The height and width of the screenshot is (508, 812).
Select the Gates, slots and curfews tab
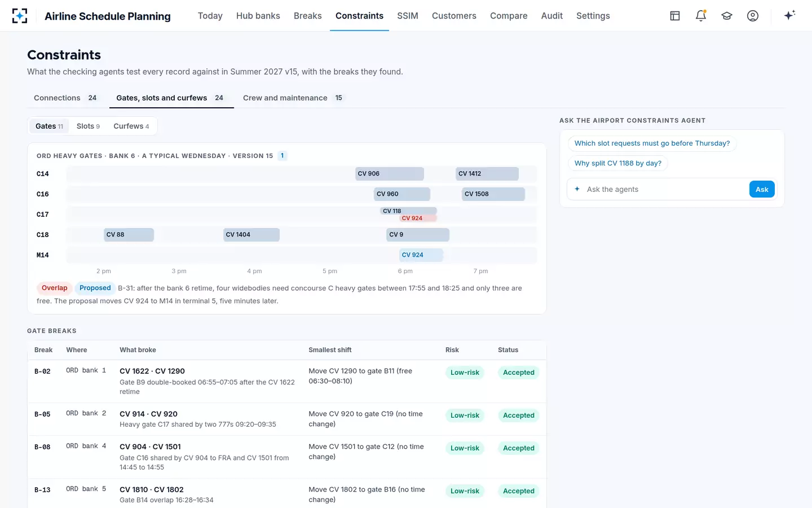170,98
